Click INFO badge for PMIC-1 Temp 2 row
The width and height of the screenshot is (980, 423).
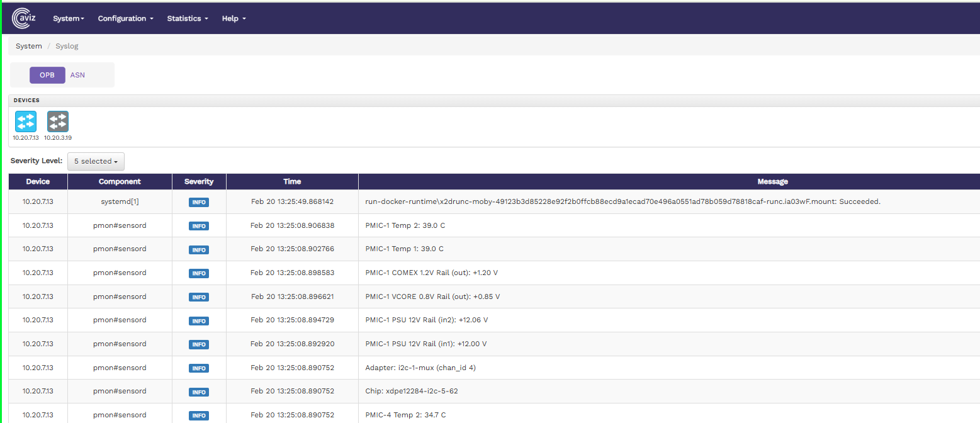coord(199,226)
